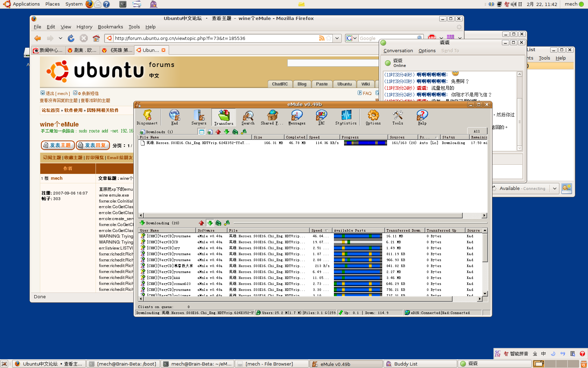
Task: Open Conversation menu in chat window
Action: tap(398, 50)
